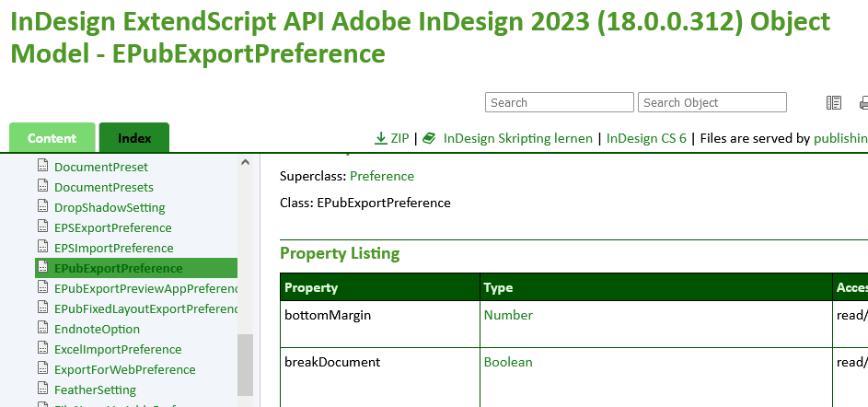Click the EndnoteOption page icon
Image resolution: width=868 pixels, height=407 pixels.
(x=41, y=329)
